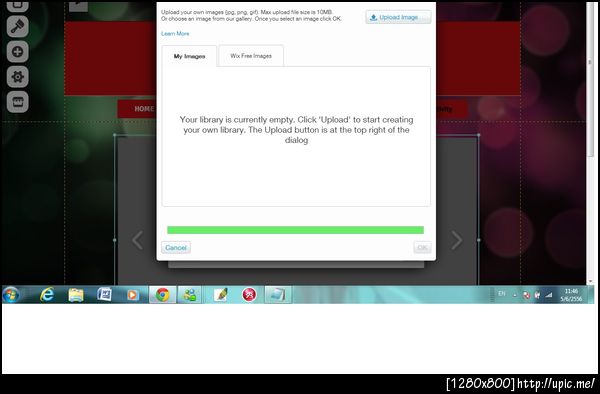This screenshot has height=394, width=600.
Task: Click the green upload progress bar
Action: click(x=295, y=230)
